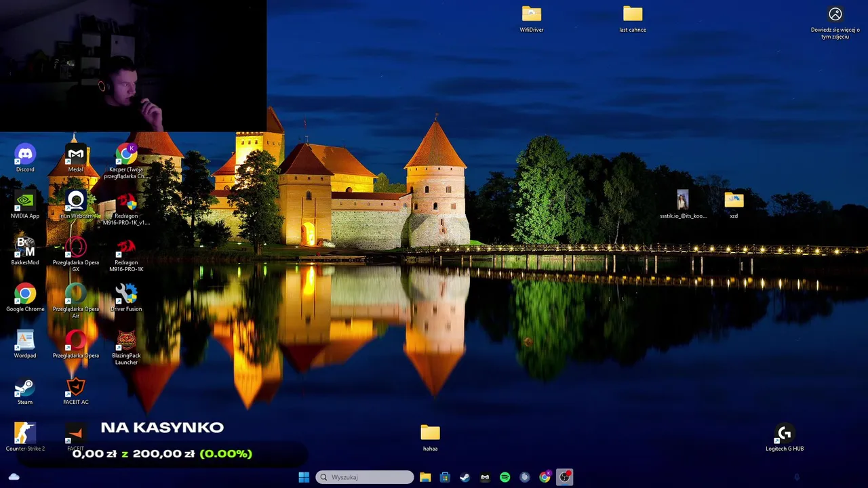Open Chrome from the taskbar
The height and width of the screenshot is (488, 868).
tap(545, 477)
